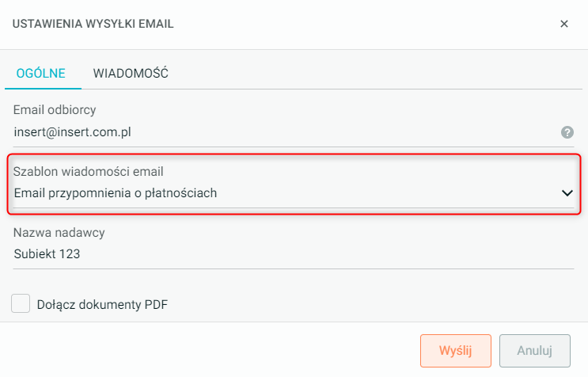
Task: Switch to the WIADOMOŚĆ tab
Action: 131,73
